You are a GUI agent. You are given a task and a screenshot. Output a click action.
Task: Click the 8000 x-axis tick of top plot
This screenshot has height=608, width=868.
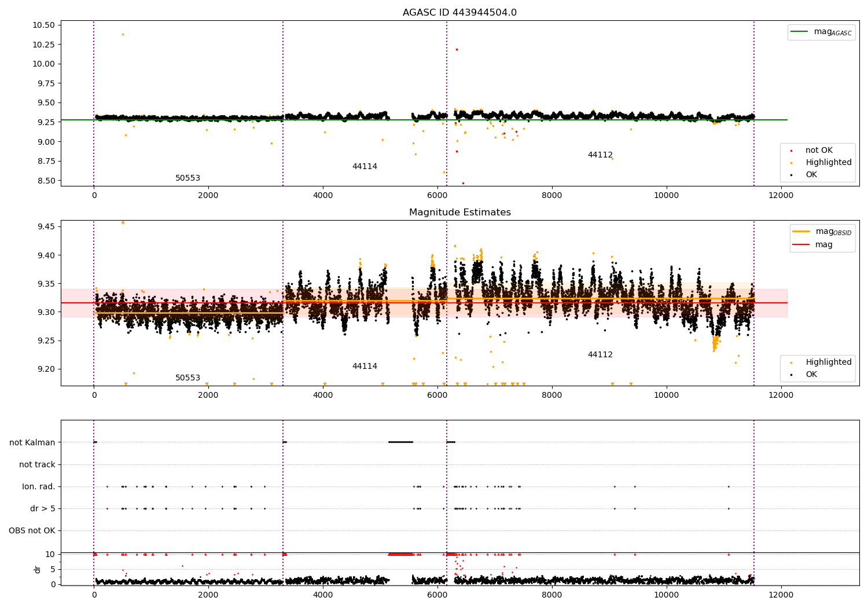click(x=551, y=195)
